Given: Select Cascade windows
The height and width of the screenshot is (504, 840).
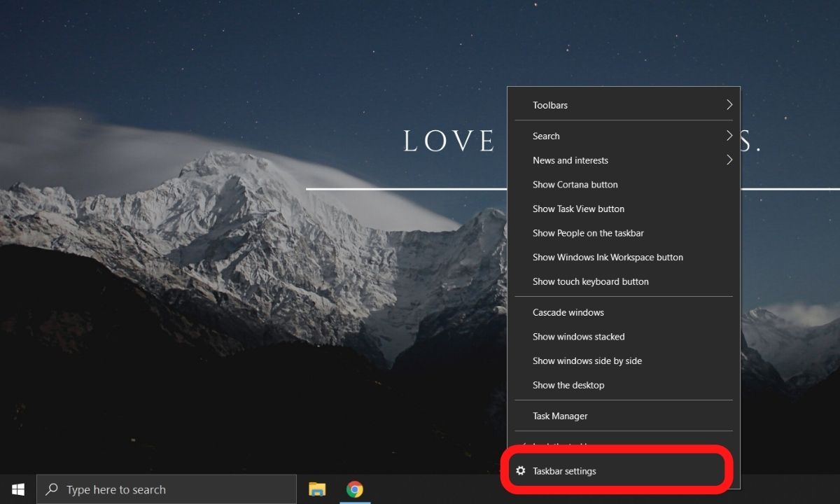Looking at the screenshot, I should 568,312.
